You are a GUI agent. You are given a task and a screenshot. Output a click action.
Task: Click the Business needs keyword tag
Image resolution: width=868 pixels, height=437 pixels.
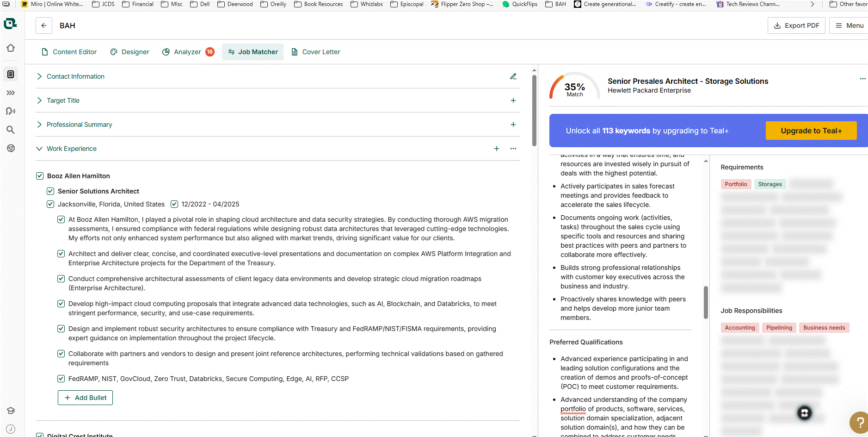coord(824,328)
